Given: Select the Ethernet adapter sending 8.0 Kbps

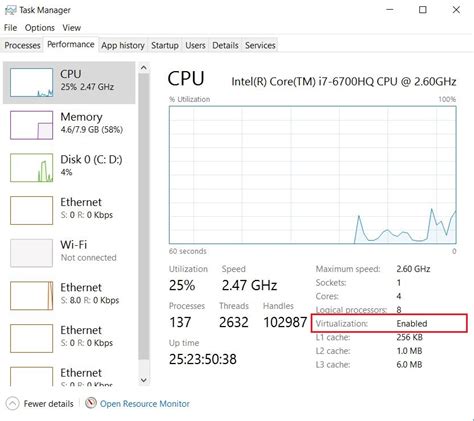Looking at the screenshot, I should click(69, 295).
